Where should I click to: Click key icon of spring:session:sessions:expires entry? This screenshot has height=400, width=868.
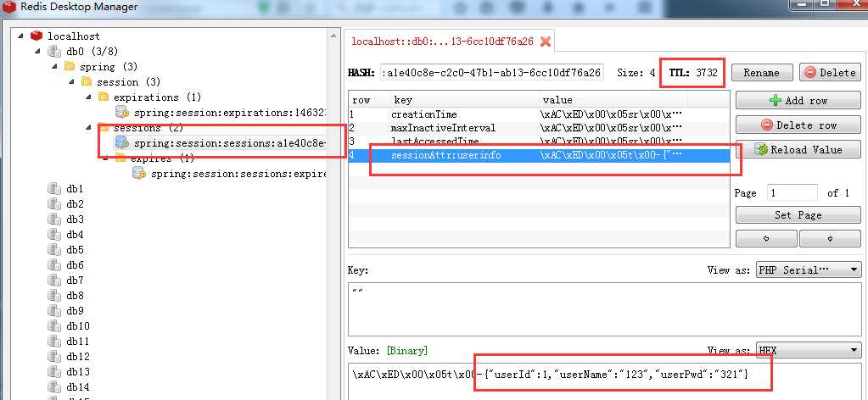click(x=139, y=173)
